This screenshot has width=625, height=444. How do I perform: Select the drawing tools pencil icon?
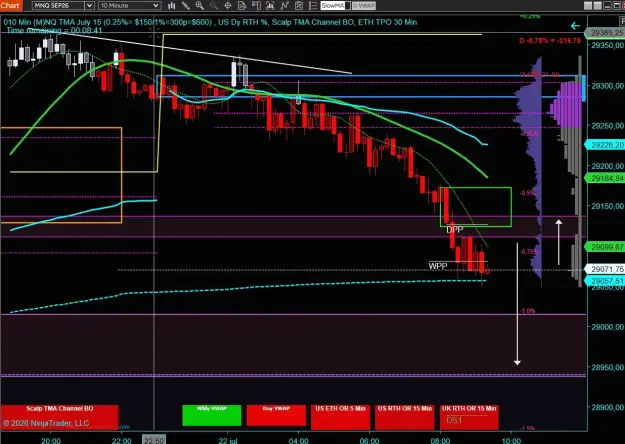(x=186, y=6)
